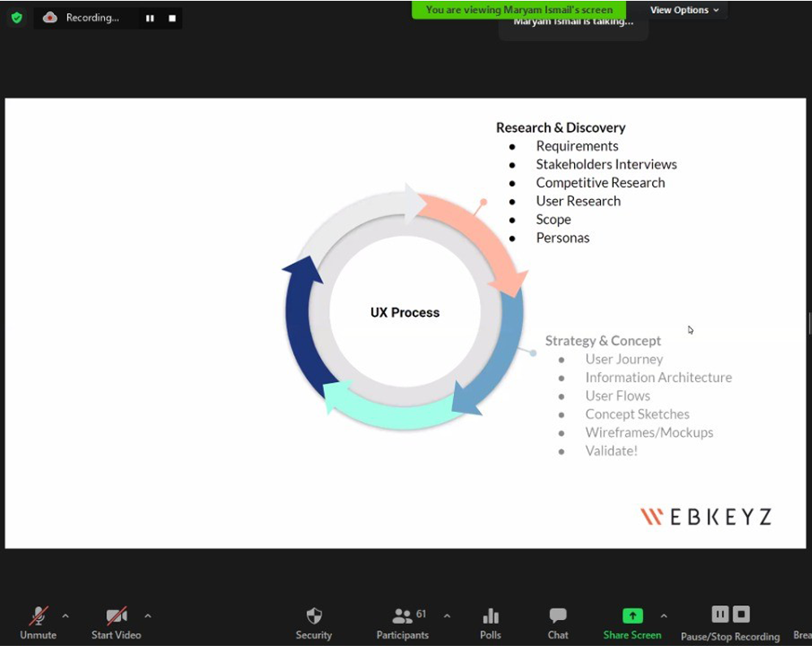
Task: Expand the arrow next to Participants
Action: [447, 616]
